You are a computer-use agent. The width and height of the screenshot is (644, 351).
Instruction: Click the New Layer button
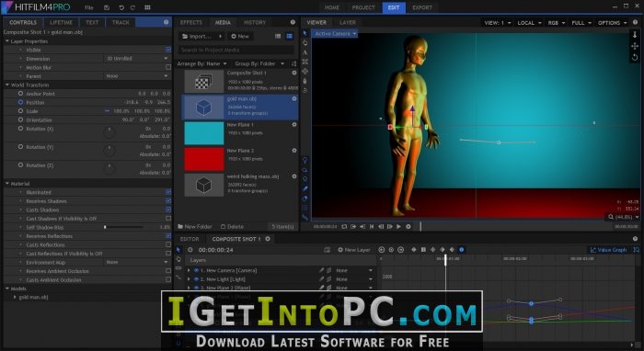[354, 250]
